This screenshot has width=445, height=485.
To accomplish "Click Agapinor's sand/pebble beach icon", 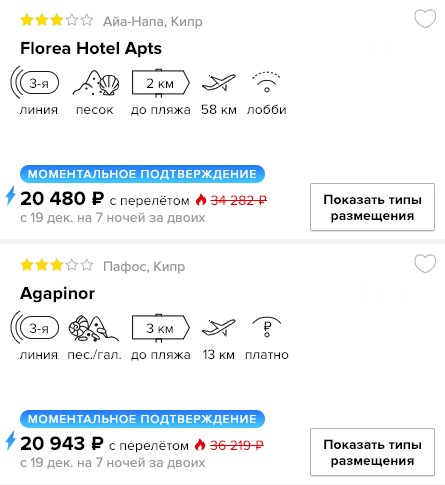I will (x=93, y=328).
